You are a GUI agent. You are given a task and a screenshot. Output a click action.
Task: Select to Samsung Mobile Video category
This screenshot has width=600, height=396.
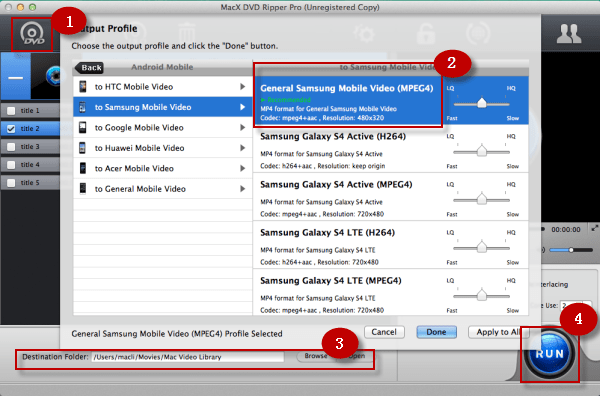click(x=163, y=107)
